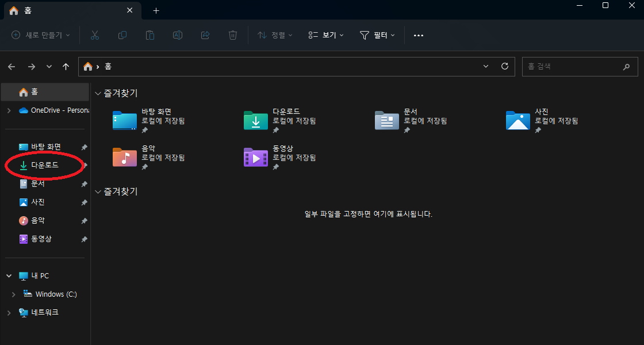Open the 필터 (Filter) dropdown
The image size is (644, 345).
(x=377, y=34)
